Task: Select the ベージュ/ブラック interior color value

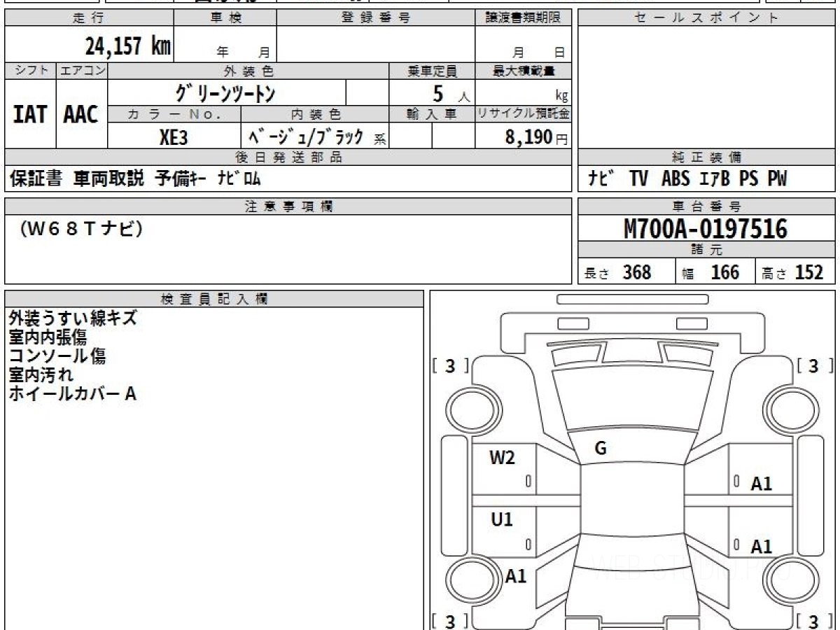Action: [x=307, y=136]
